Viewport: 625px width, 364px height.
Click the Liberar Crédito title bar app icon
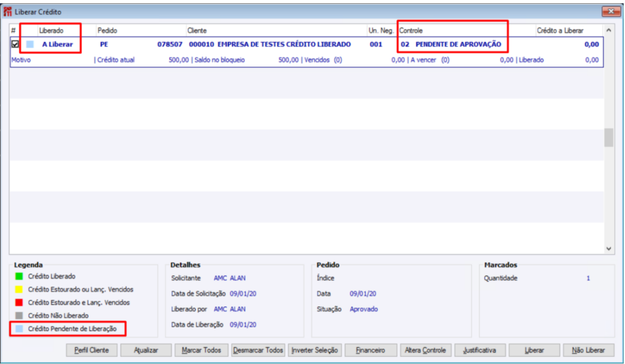point(8,12)
